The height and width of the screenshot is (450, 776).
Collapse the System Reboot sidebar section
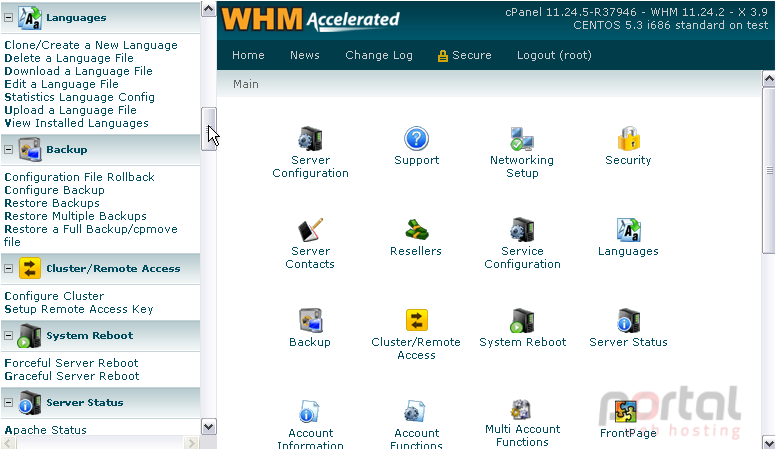click(x=8, y=336)
